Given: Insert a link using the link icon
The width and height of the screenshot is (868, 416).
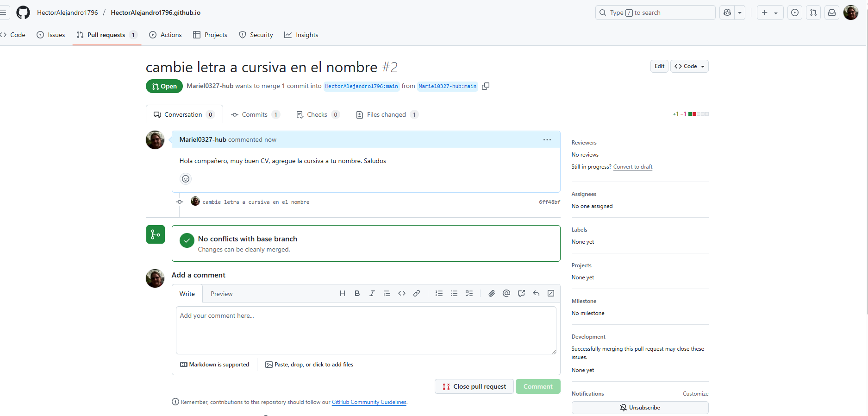Looking at the screenshot, I should point(417,293).
